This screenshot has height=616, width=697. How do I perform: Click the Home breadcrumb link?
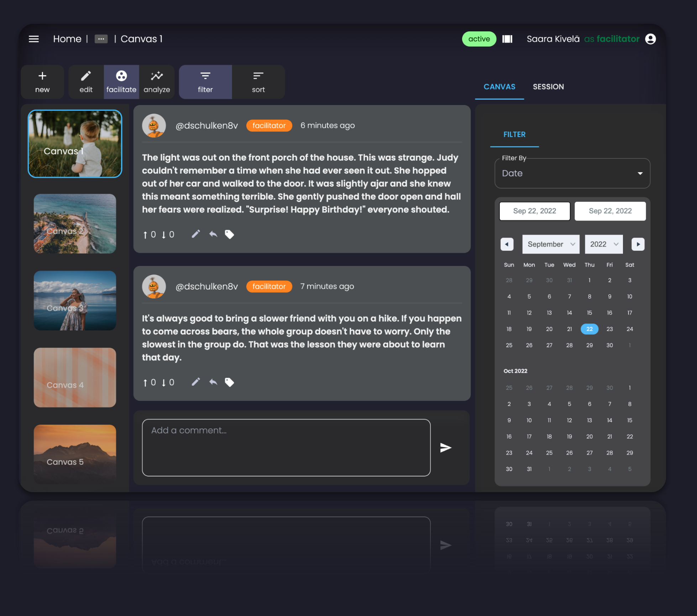tap(67, 39)
